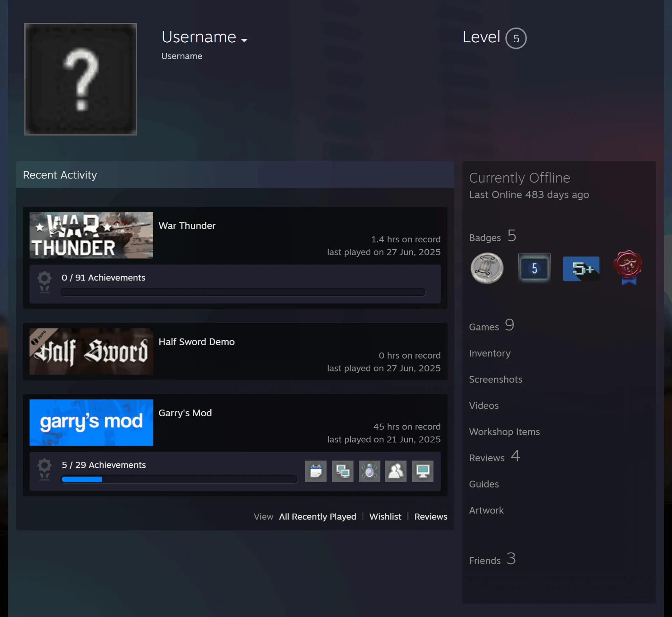Open the Years of Service 5 badge
This screenshot has height=617, width=672.
(534, 268)
